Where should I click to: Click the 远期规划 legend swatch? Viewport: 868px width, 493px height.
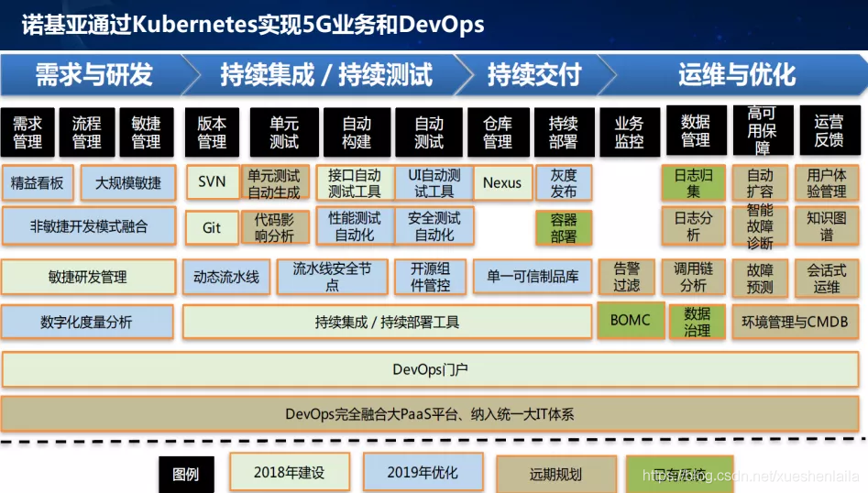pyautogui.click(x=555, y=474)
